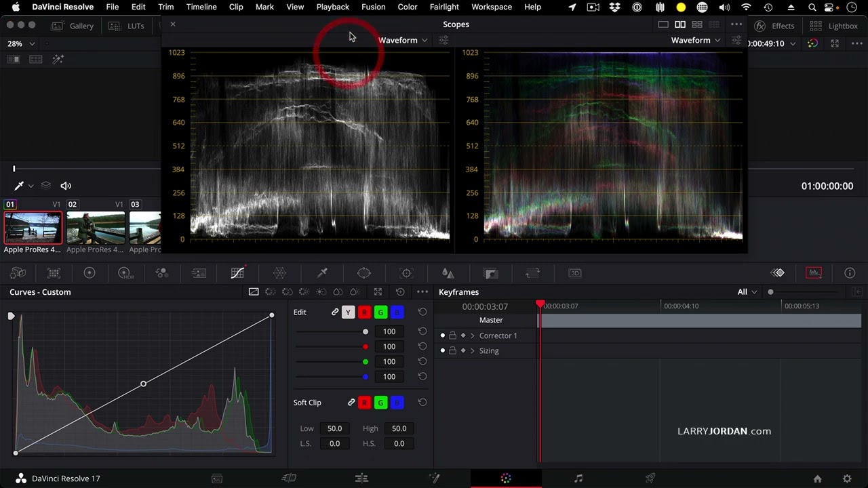Image resolution: width=868 pixels, height=488 pixels.
Task: Open the Gallery panel
Action: (73, 26)
